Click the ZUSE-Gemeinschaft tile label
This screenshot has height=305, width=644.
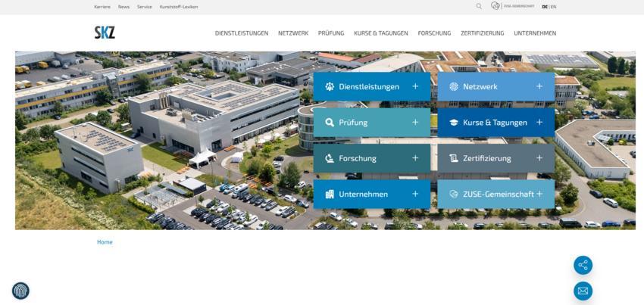pos(499,195)
